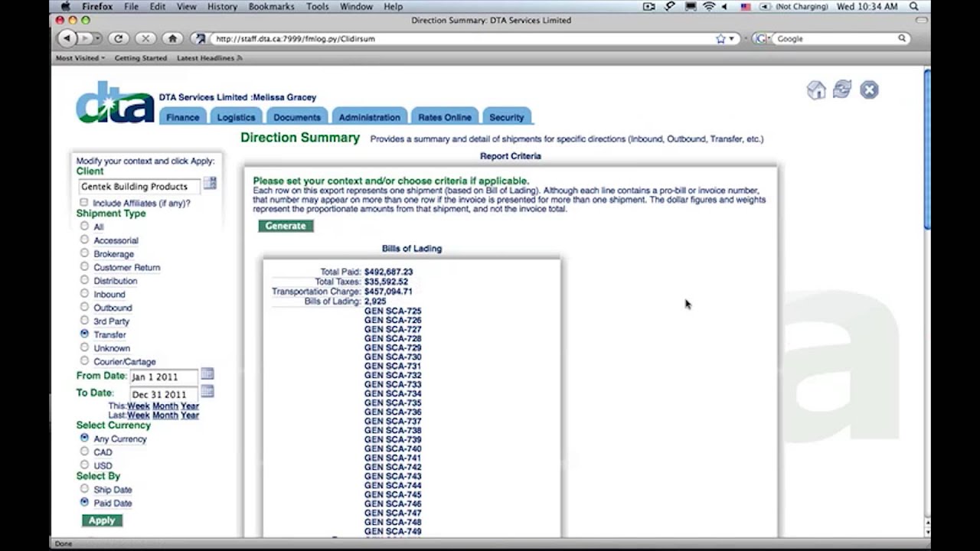
Task: Click the From Date input field
Action: click(164, 377)
